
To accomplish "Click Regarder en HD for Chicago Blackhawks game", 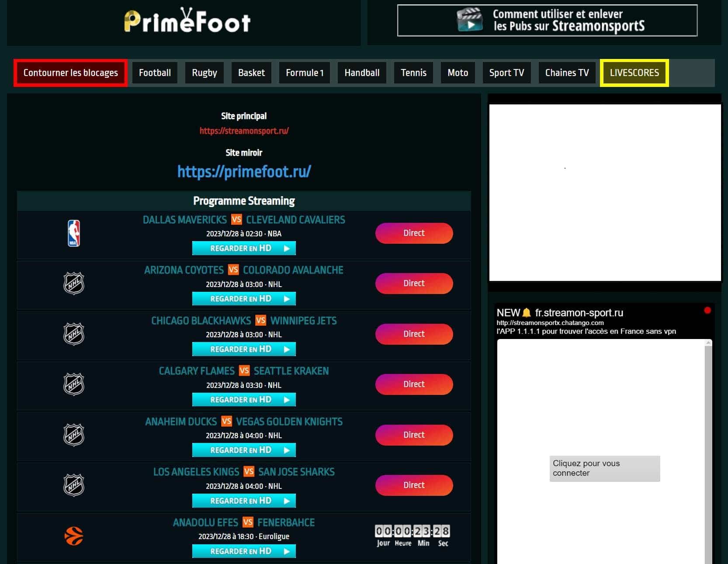I will click(x=244, y=349).
